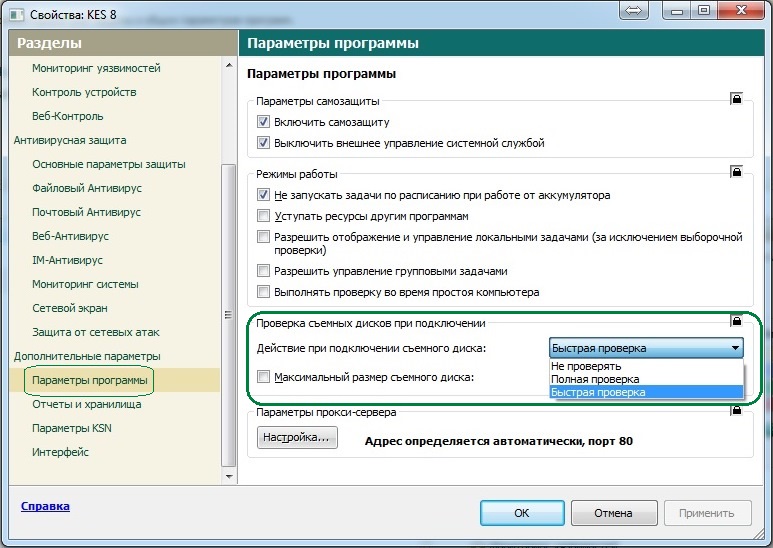Click the sidebar scrollbar thumb
The width and height of the screenshot is (773, 548).
pos(228,315)
